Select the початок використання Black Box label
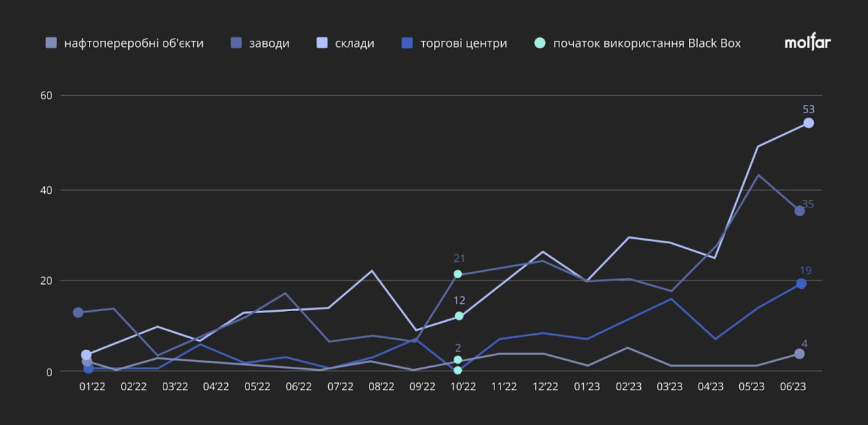 647,43
